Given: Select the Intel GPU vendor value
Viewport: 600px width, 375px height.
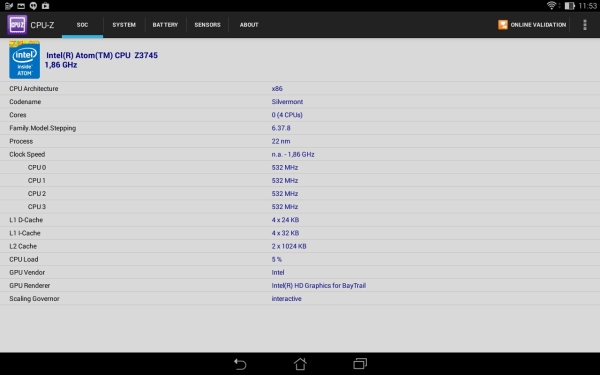Looking at the screenshot, I should [278, 272].
